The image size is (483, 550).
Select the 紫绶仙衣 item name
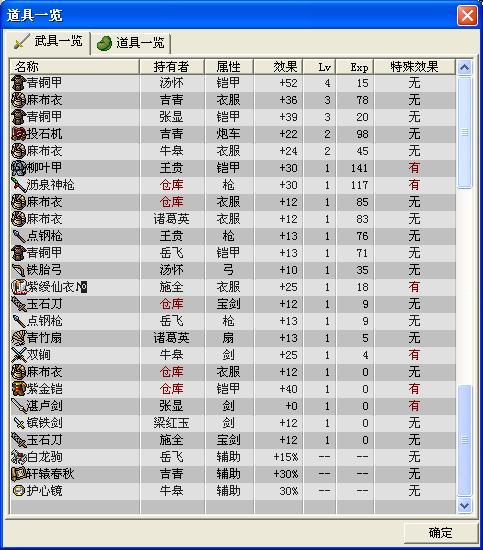click(x=51, y=287)
